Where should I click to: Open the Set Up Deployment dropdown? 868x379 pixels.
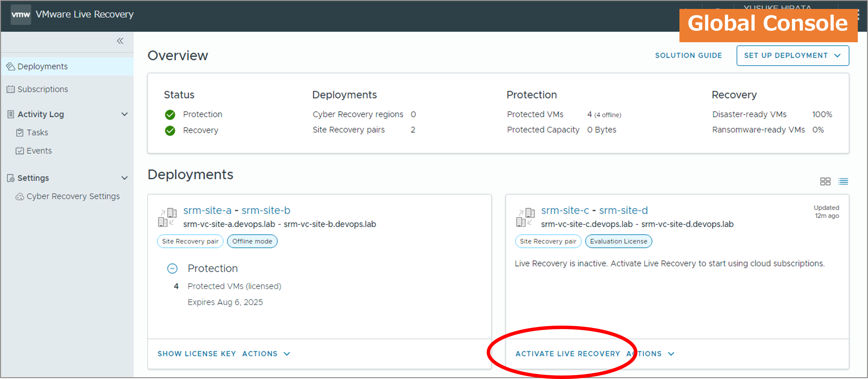coord(792,56)
